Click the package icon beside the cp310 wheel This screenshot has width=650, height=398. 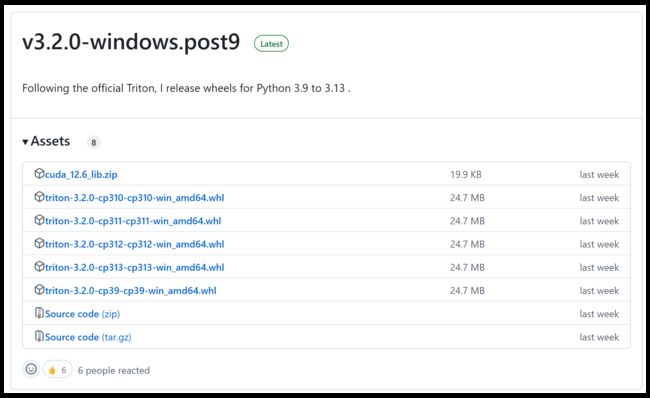[39, 197]
